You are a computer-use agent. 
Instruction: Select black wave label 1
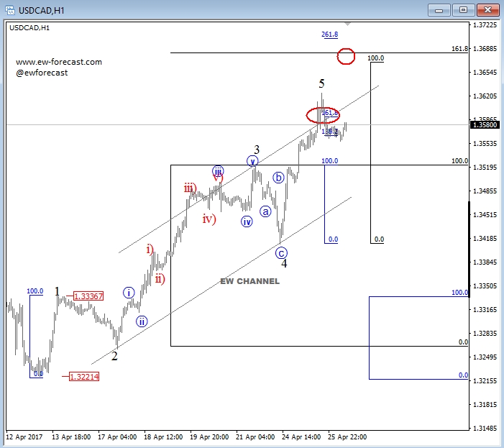click(57, 291)
